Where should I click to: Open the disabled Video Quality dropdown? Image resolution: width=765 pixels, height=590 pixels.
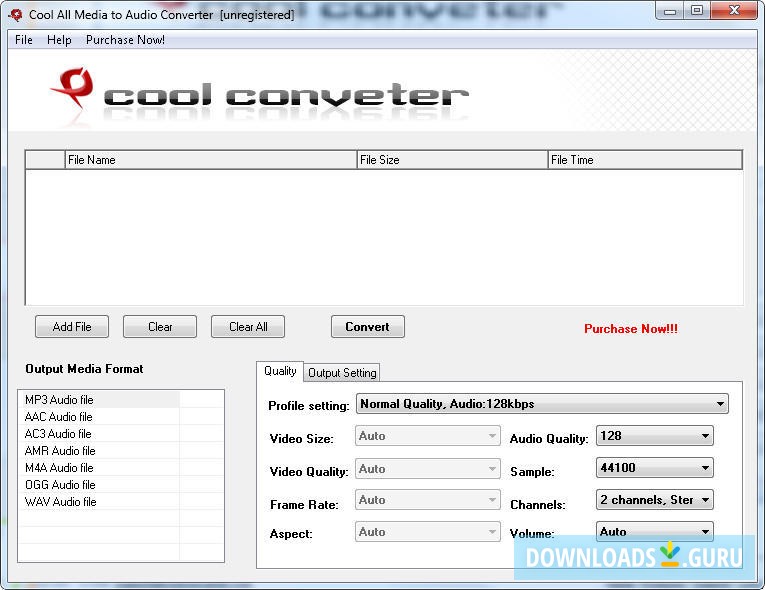[428, 469]
